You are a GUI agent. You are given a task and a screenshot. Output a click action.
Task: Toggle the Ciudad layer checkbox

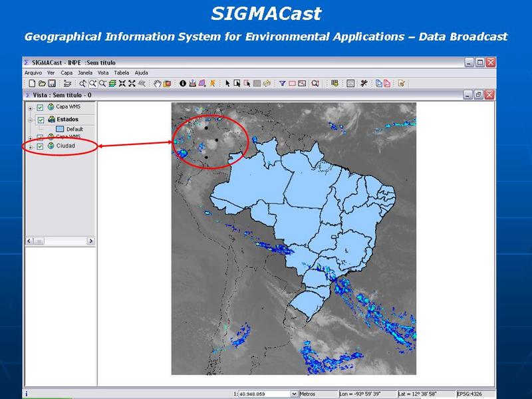coord(40,146)
